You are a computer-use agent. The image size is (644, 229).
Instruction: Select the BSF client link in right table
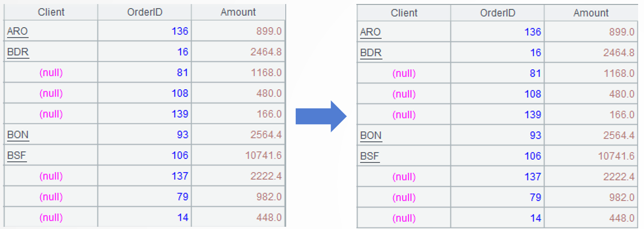[x=370, y=156]
